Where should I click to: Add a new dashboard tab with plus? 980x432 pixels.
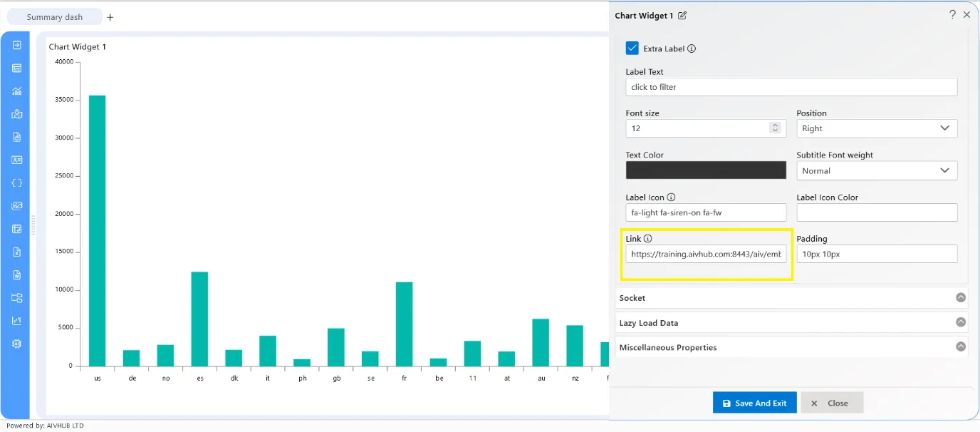click(x=110, y=17)
